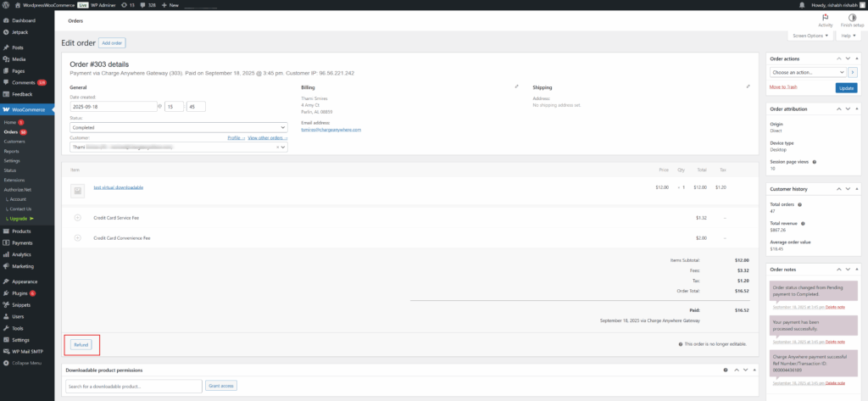The width and height of the screenshot is (868, 401).
Task: Toggle the Customer history panel collapse arrow
Action: tap(857, 188)
